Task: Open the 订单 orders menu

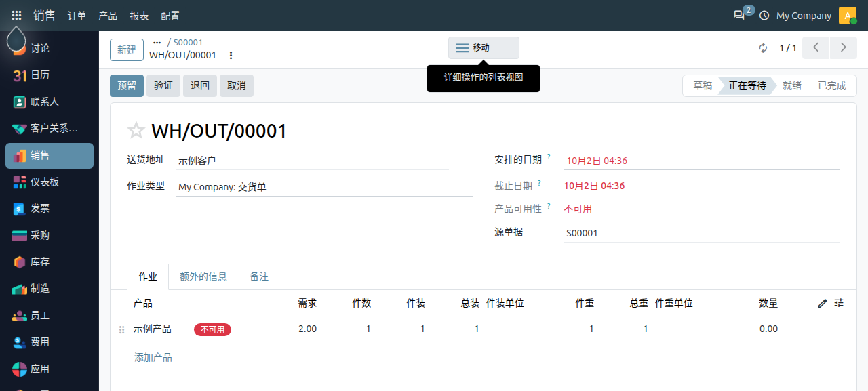Action: (77, 16)
